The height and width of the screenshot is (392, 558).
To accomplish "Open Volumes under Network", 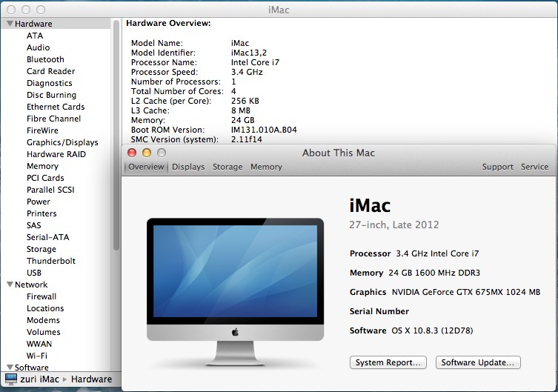I will coord(44,332).
